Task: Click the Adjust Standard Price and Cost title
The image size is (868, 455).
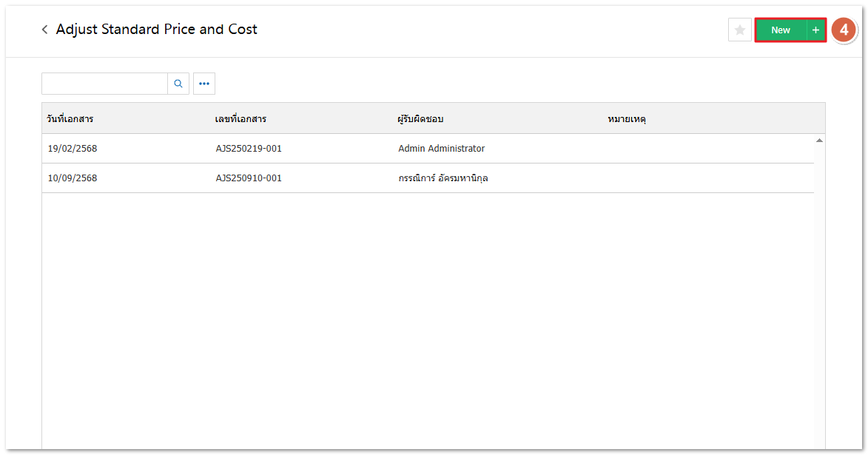Action: [157, 30]
